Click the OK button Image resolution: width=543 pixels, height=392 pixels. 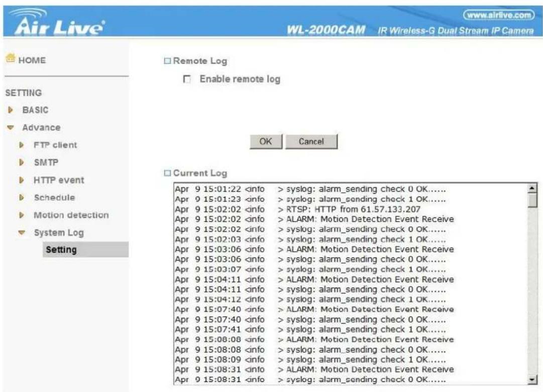tap(266, 142)
